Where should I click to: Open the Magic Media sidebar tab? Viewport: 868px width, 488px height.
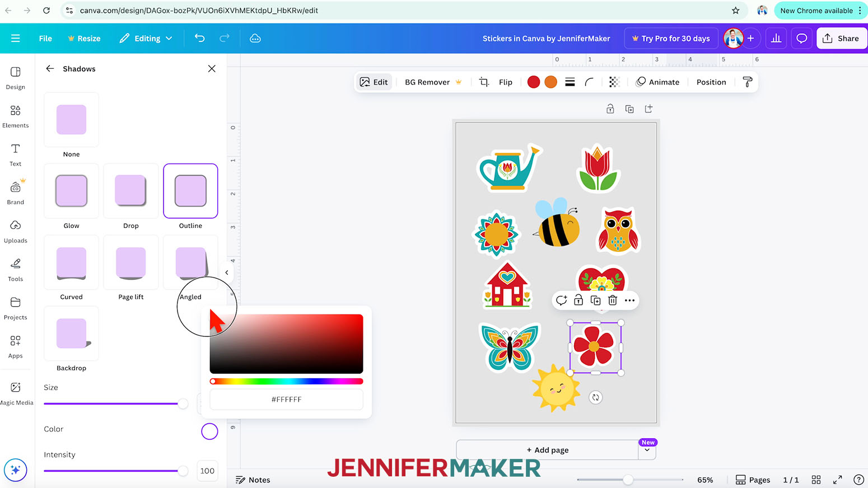[16, 393]
